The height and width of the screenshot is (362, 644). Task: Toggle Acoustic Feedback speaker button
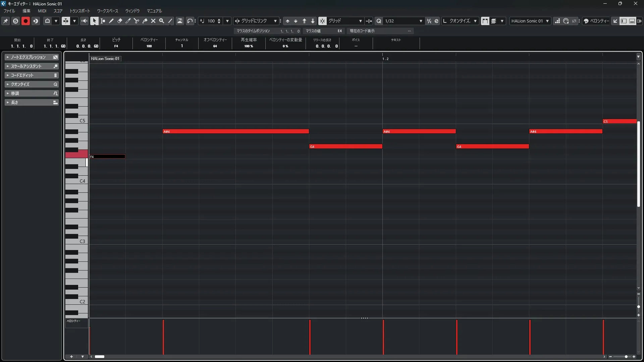coord(84,21)
